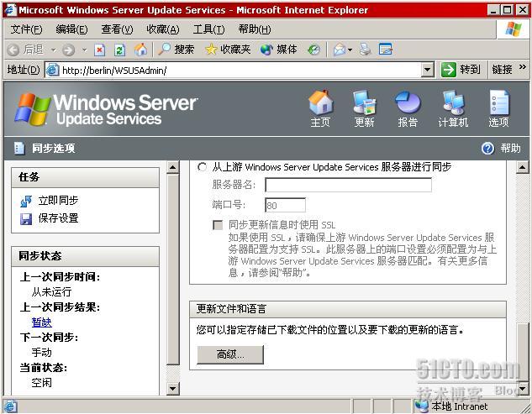Click the 手动 next sync value
This screenshot has width=532, height=414.
click(41, 353)
